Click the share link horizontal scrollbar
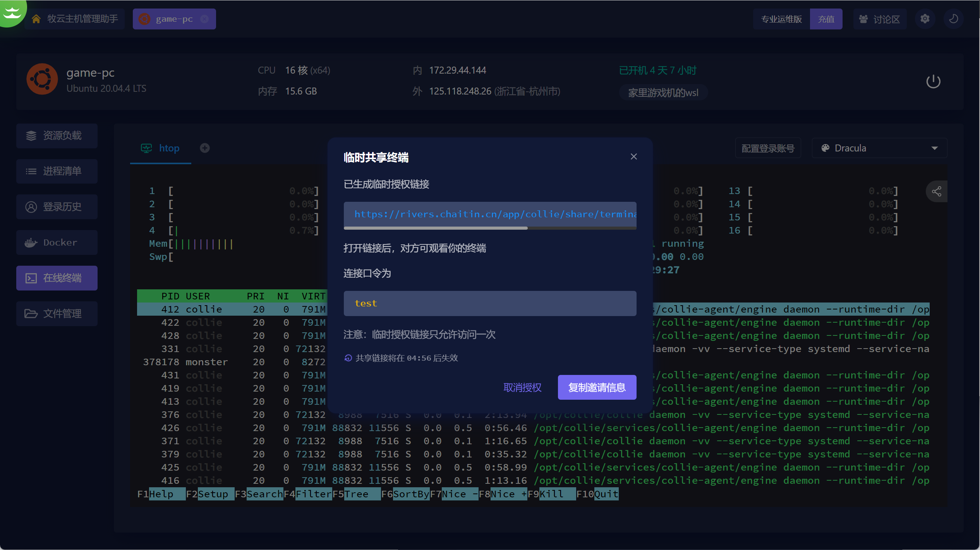This screenshot has height=550, width=980. pos(436,228)
